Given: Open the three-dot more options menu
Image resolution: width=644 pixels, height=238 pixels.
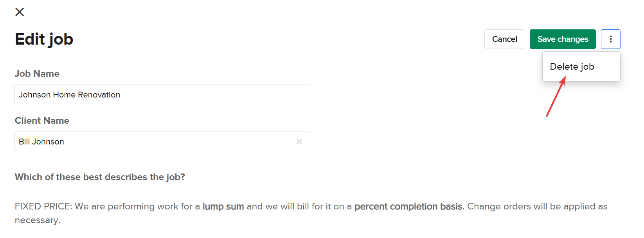Looking at the screenshot, I should click(610, 39).
